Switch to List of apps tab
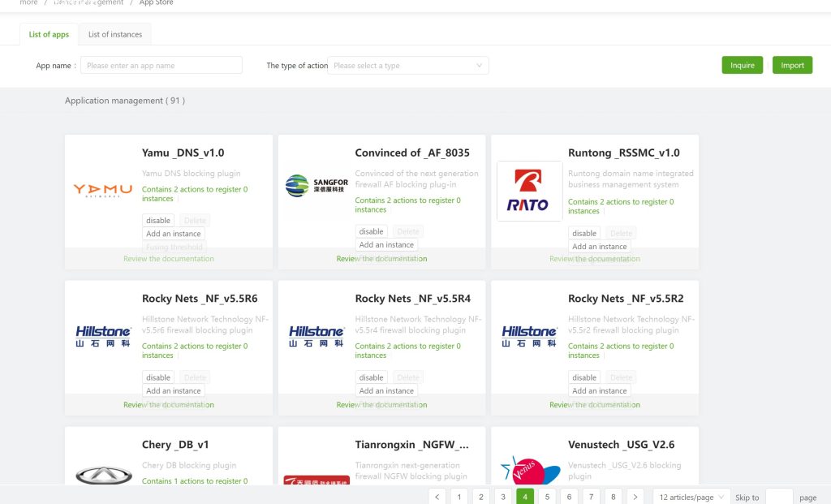Viewport: 831px width, 504px height. 49,34
